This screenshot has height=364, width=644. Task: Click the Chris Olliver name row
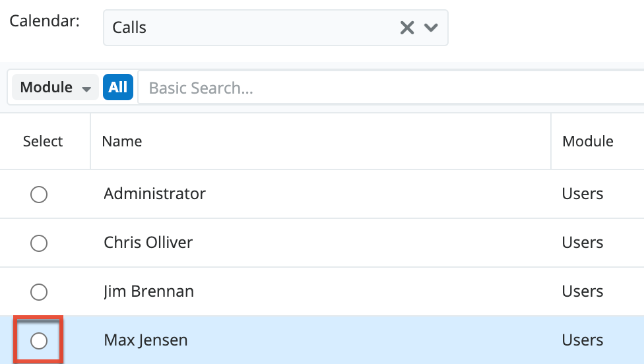148,243
